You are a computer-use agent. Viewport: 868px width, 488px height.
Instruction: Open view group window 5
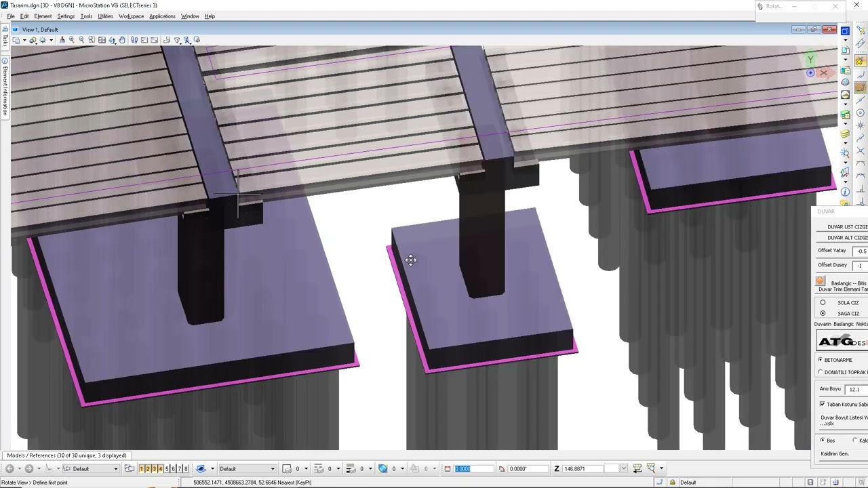click(167, 468)
